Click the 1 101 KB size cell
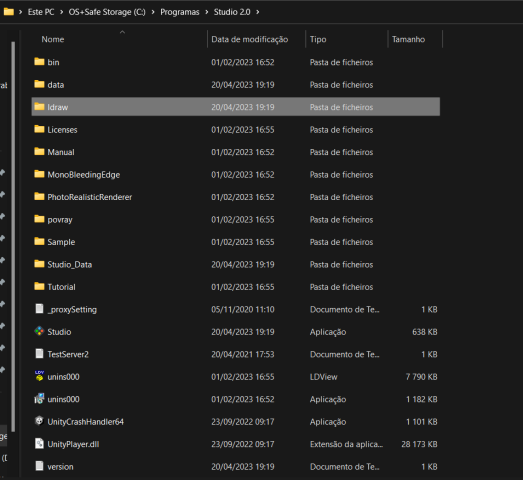Viewport: 523px width, 480px height. [x=422, y=422]
